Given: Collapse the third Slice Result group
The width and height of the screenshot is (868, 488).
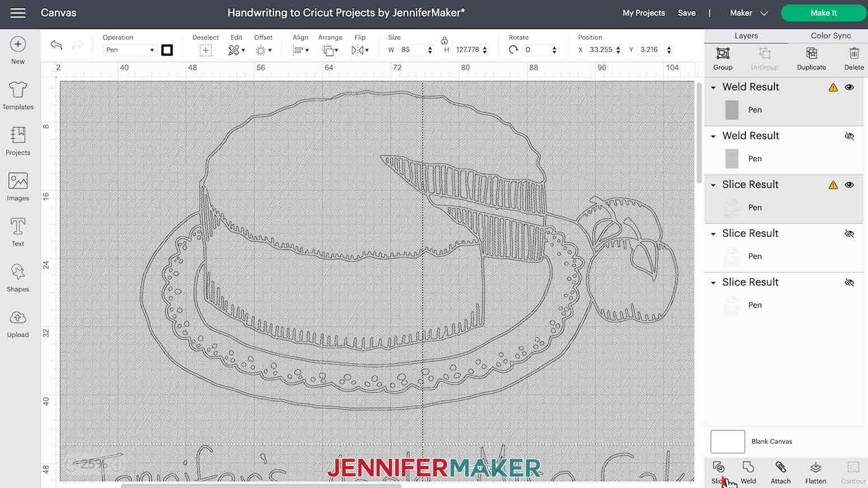Looking at the screenshot, I should pyautogui.click(x=713, y=282).
